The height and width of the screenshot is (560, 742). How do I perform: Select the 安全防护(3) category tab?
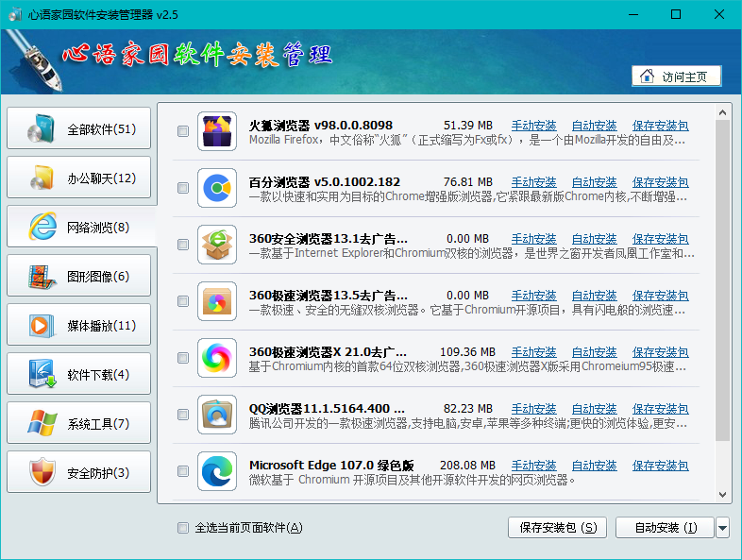(x=79, y=472)
